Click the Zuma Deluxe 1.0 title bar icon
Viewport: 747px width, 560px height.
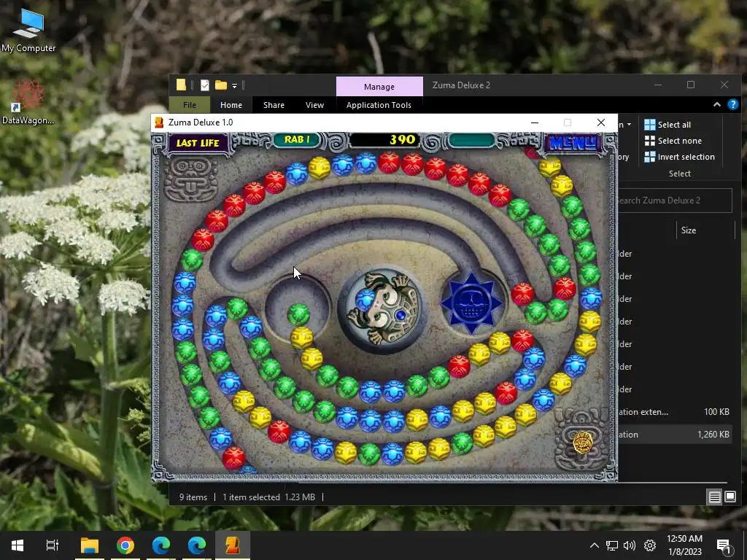(160, 122)
